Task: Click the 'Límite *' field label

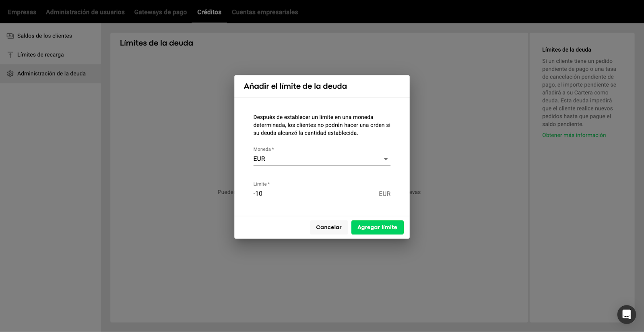Action: pyautogui.click(x=262, y=184)
